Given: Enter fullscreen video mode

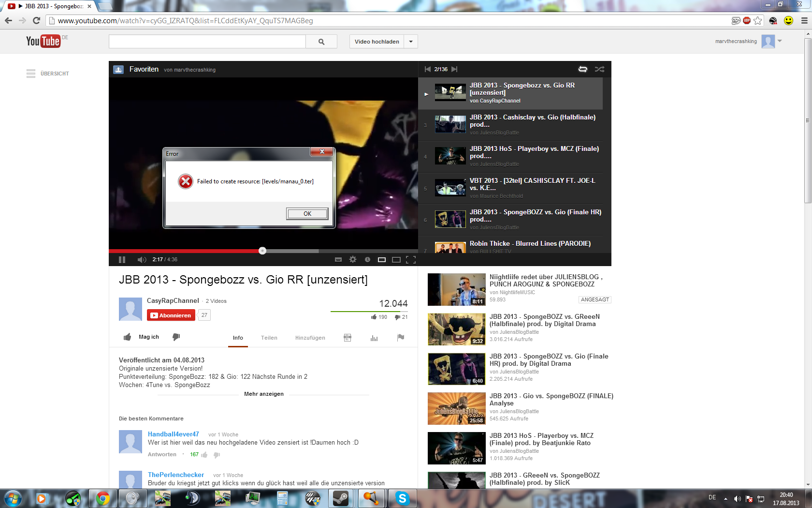Looking at the screenshot, I should (411, 260).
